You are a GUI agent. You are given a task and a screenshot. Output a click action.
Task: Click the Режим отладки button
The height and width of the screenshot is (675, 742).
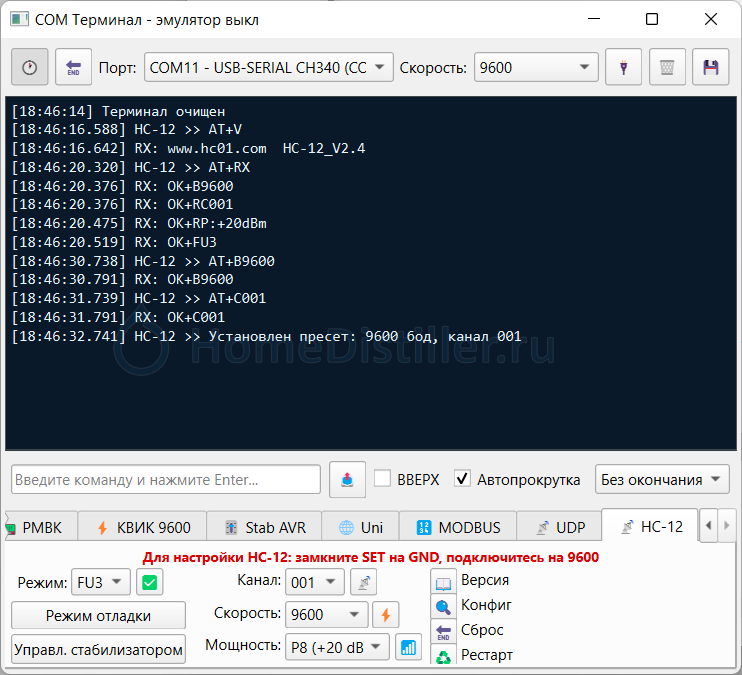click(99, 616)
